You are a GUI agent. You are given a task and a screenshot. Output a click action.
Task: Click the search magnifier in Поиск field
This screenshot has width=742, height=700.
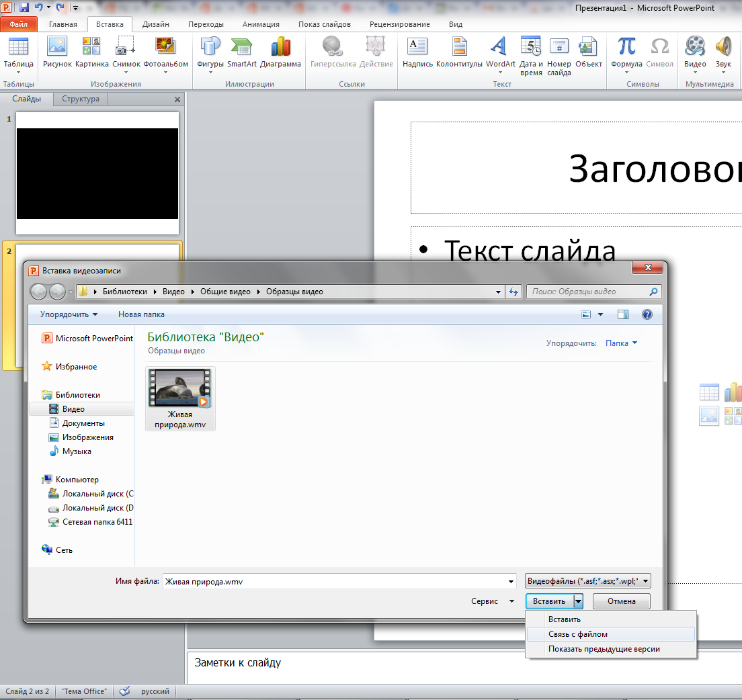(653, 292)
